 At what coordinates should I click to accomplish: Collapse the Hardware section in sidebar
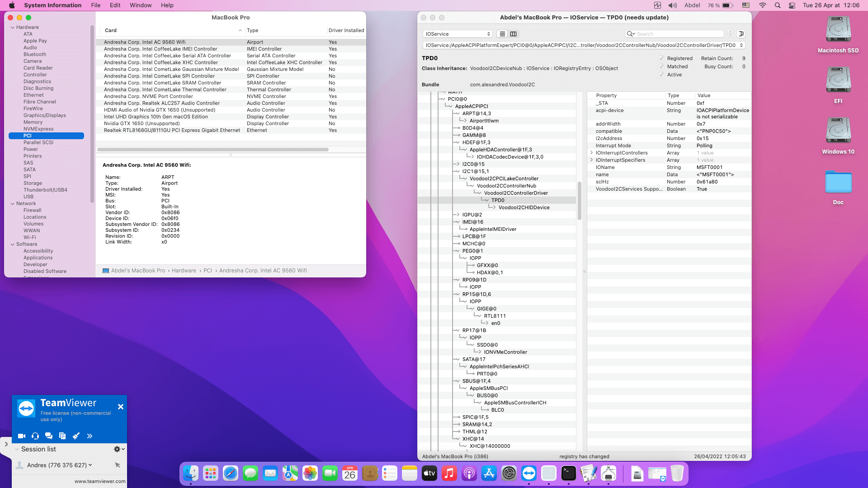tap(13, 28)
